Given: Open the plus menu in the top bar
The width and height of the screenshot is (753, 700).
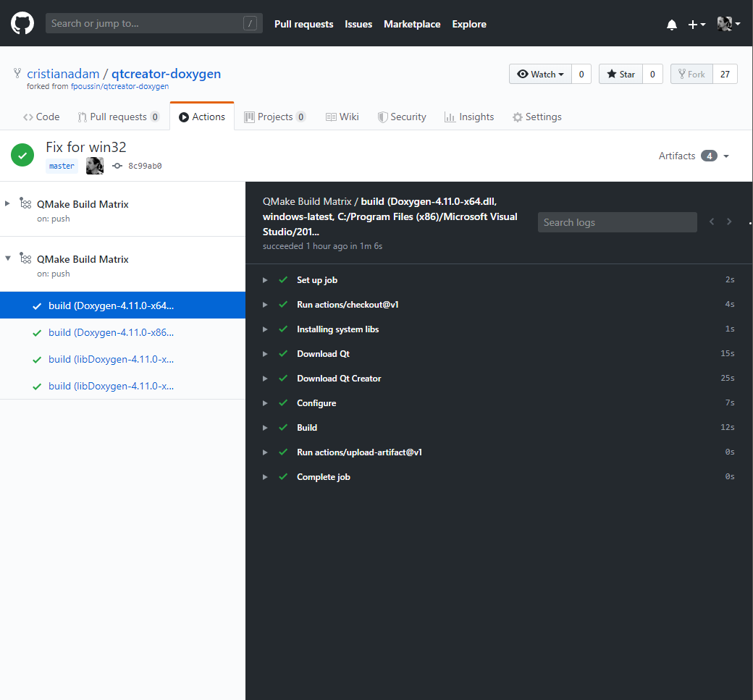Looking at the screenshot, I should click(696, 24).
